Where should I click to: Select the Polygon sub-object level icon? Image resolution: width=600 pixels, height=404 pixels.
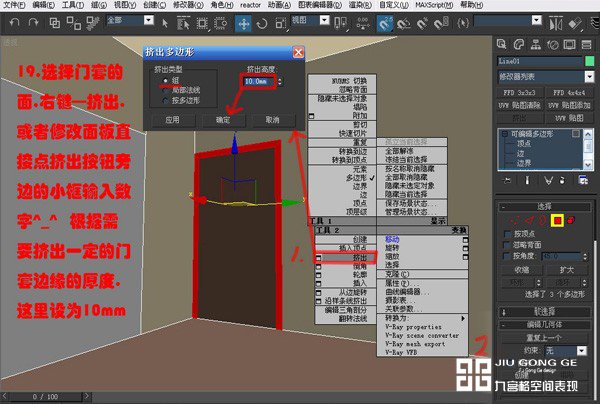click(557, 220)
